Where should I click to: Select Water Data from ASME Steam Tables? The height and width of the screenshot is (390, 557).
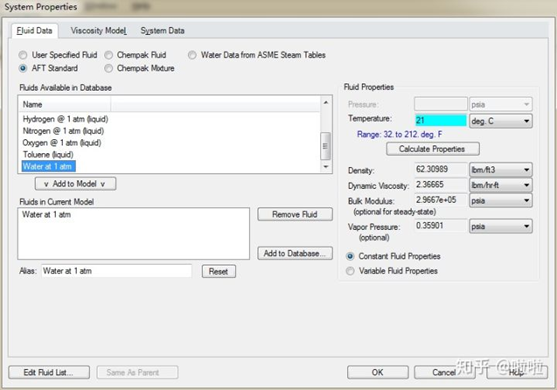[x=192, y=55]
